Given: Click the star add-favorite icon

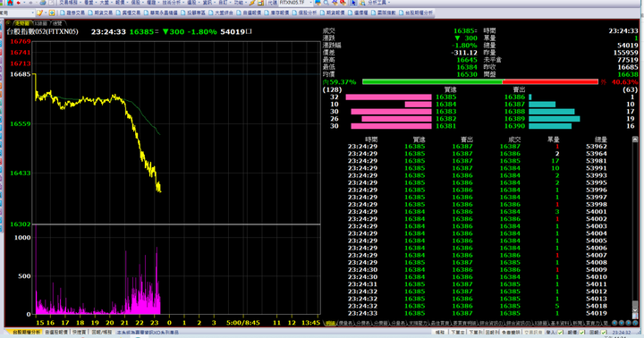Looking at the screenshot, I should [x=52, y=13].
